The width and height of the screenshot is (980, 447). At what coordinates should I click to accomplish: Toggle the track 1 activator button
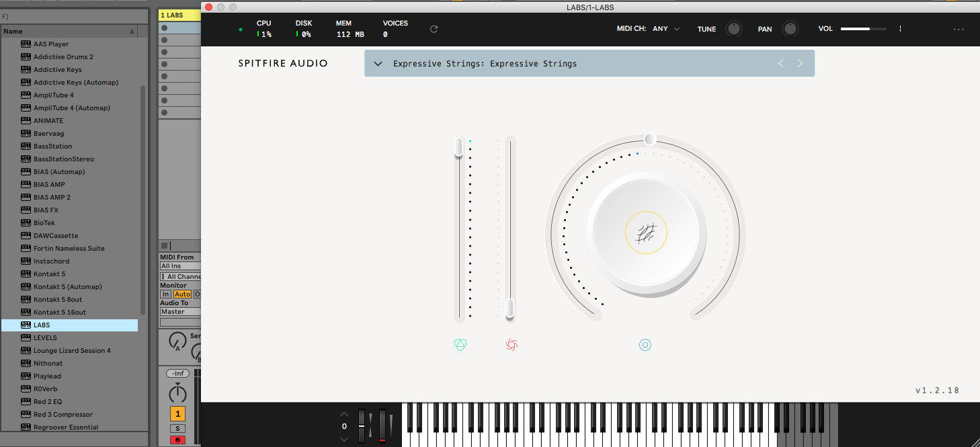(x=177, y=414)
